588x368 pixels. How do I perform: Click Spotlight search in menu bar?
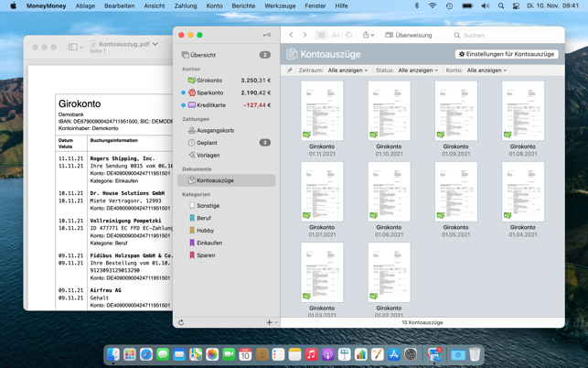tap(501, 5)
